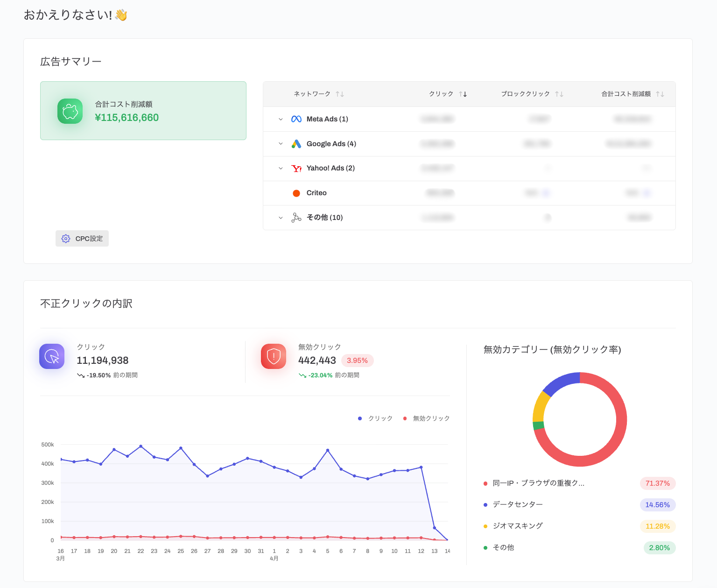Click the 71.37% badge
The width and height of the screenshot is (717, 588).
coord(658,483)
